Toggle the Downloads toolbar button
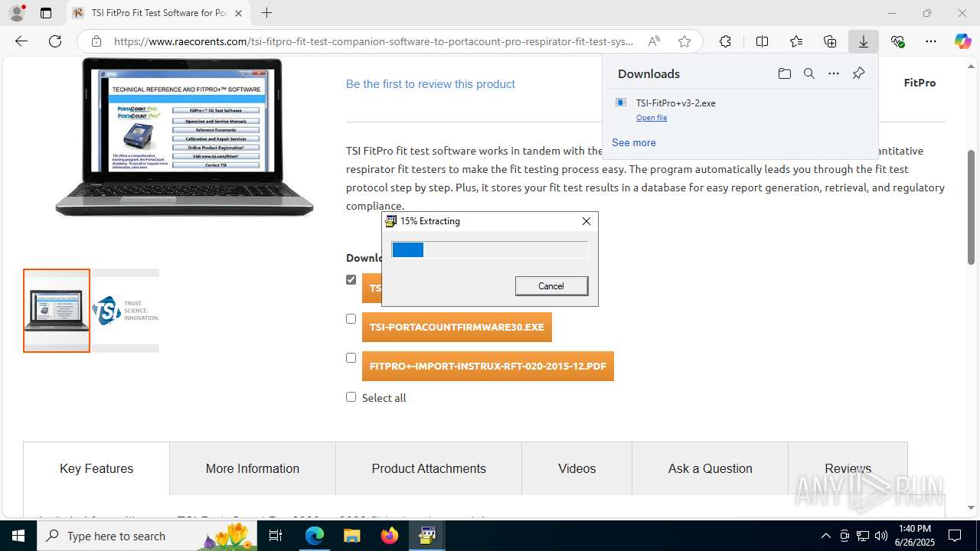The height and width of the screenshot is (551, 980). click(x=864, y=41)
